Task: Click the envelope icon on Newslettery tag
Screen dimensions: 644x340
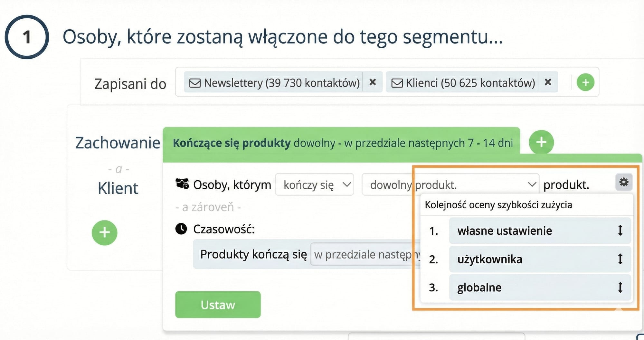Action: 196,83
